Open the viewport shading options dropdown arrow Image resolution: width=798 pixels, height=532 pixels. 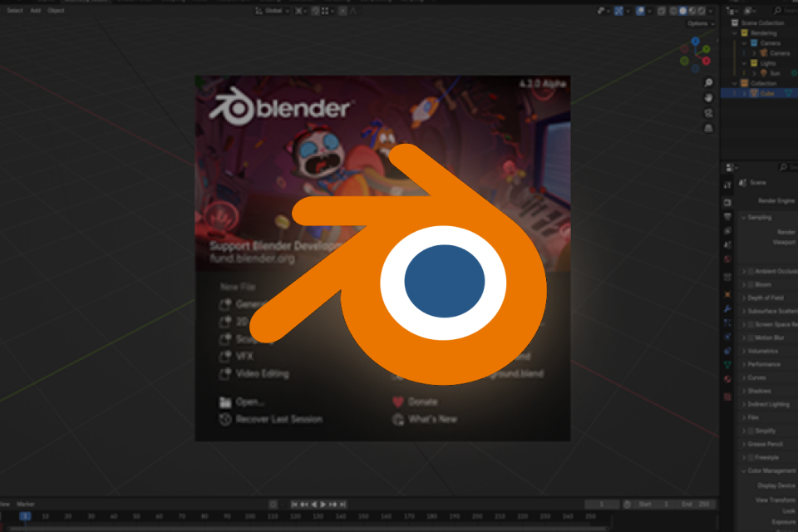coord(711,11)
